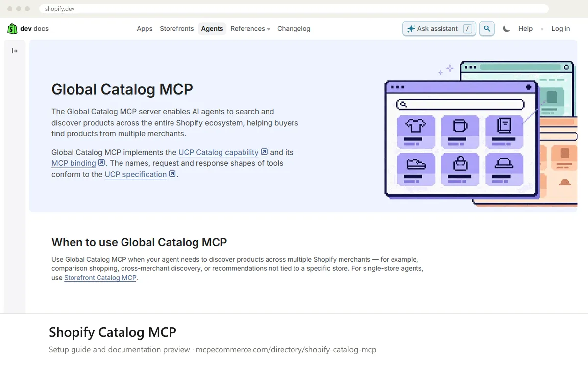Click external icon after UCP specification
Viewport: 588px width, 368px height.
pyautogui.click(x=172, y=174)
